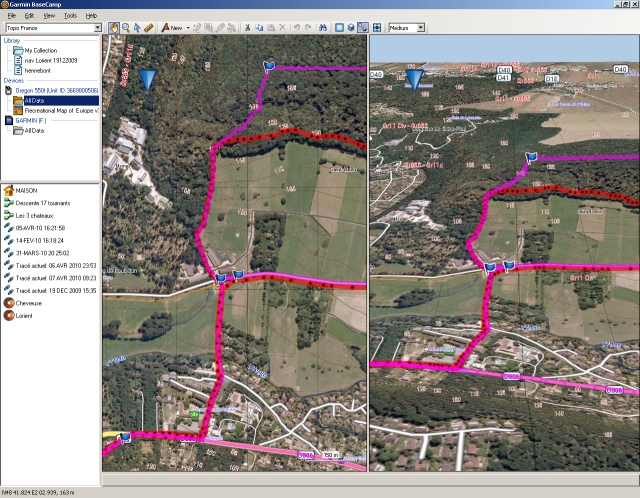Image resolution: width=640 pixels, height=498 pixels.
Task: Click the Paste icon
Action: (x=271, y=28)
